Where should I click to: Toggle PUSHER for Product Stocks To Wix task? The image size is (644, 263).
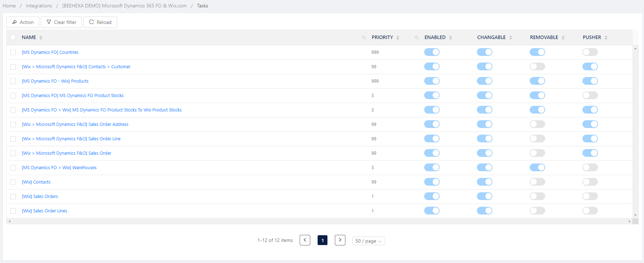[x=590, y=110]
